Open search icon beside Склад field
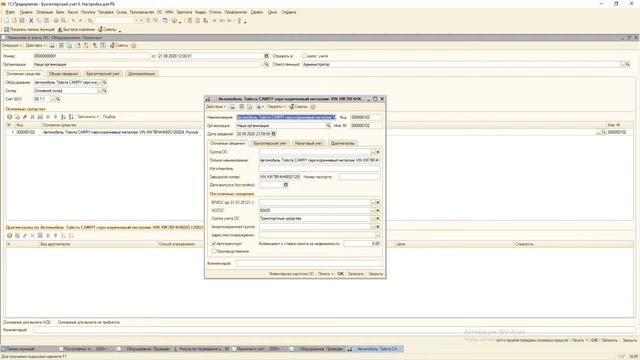This screenshot has height=360, width=640. click(x=104, y=91)
